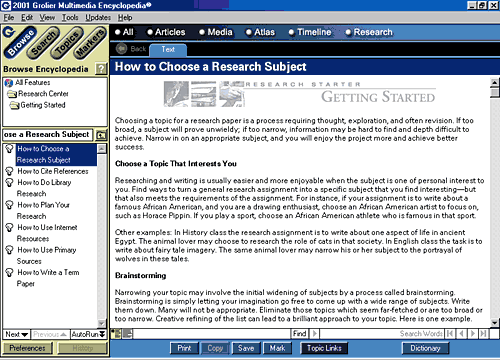Click the Browse pill icon
This screenshot has width=500, height=360.
[20, 43]
